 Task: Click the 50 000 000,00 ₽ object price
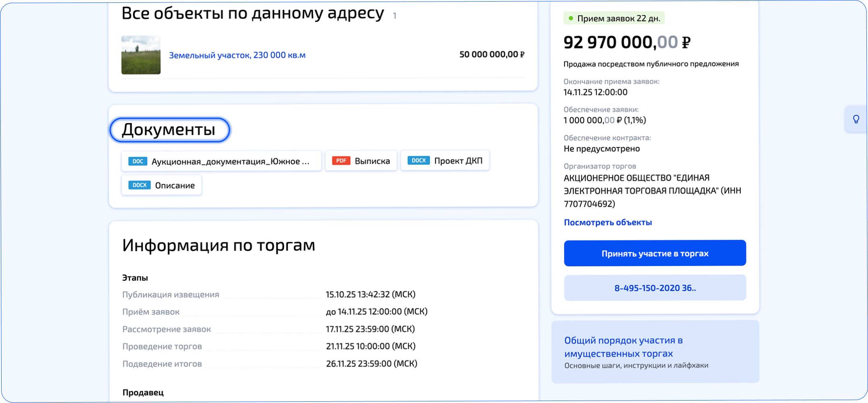click(492, 54)
